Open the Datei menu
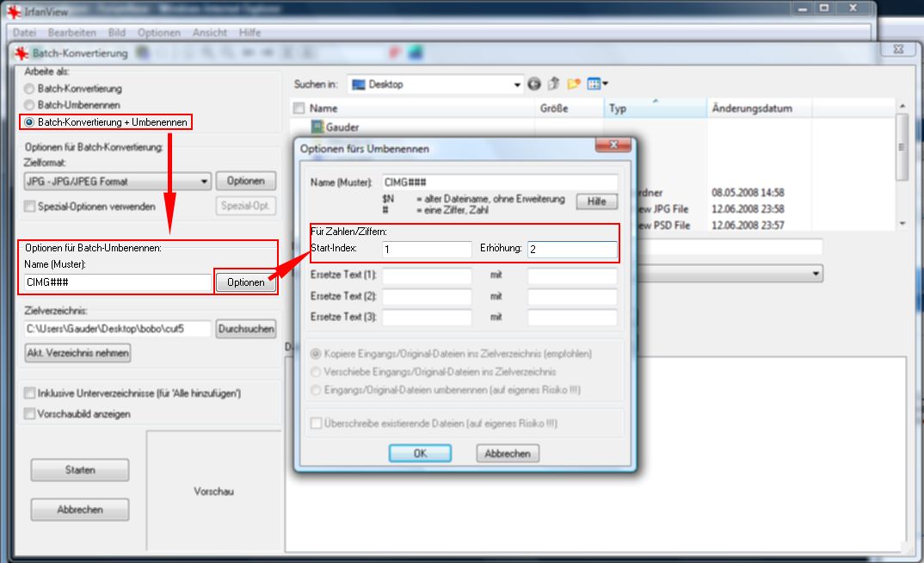This screenshot has width=924, height=563. 24,33
